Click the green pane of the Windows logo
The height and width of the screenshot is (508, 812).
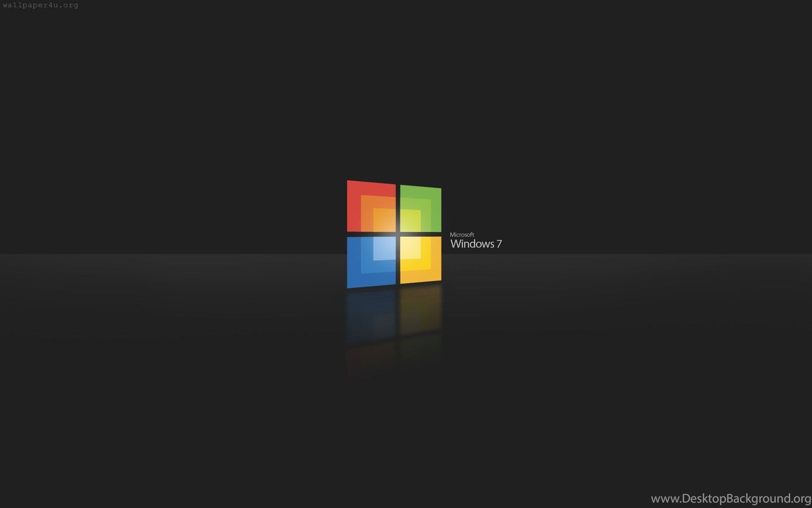pos(420,209)
